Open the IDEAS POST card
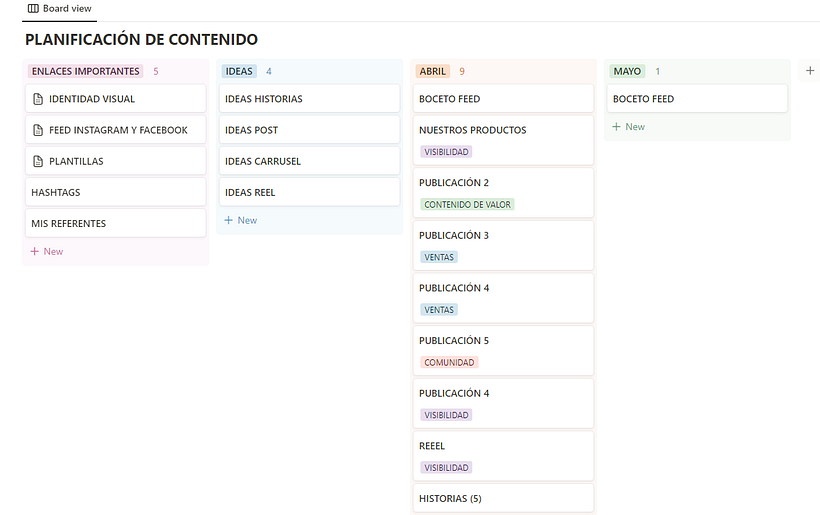 click(x=310, y=130)
